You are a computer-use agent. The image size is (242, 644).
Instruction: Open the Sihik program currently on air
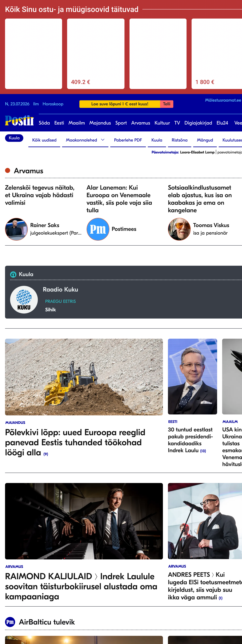(x=50, y=309)
